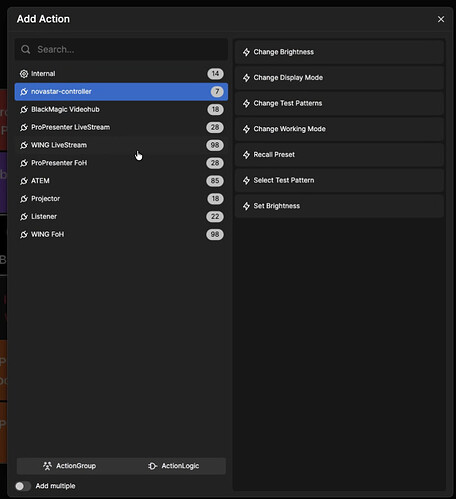Click the Internal gear icon
This screenshot has height=499, width=456.
coord(24,74)
